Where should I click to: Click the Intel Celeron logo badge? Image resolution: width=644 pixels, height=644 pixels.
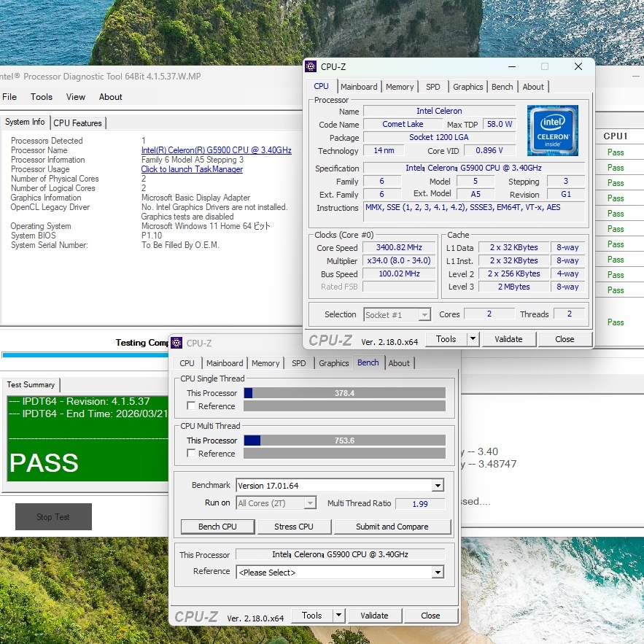pyautogui.click(x=552, y=131)
